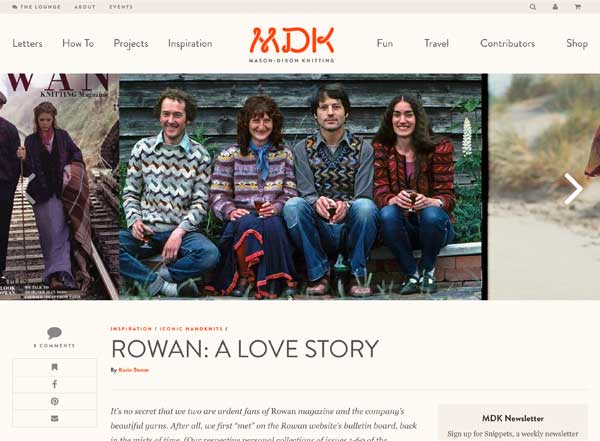Viewport: 600px width, 441px height.
Task: Open the How To menu
Action: 78,43
